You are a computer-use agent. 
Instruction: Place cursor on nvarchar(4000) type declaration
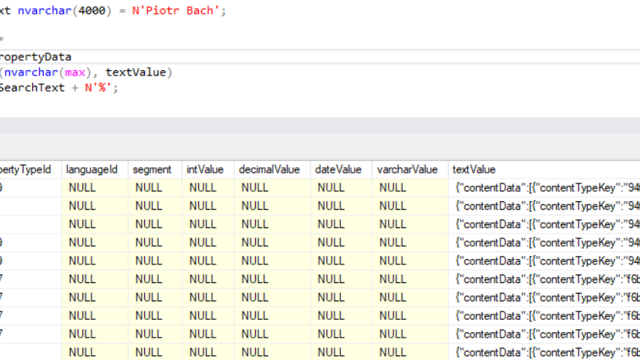pyautogui.click(x=64, y=10)
